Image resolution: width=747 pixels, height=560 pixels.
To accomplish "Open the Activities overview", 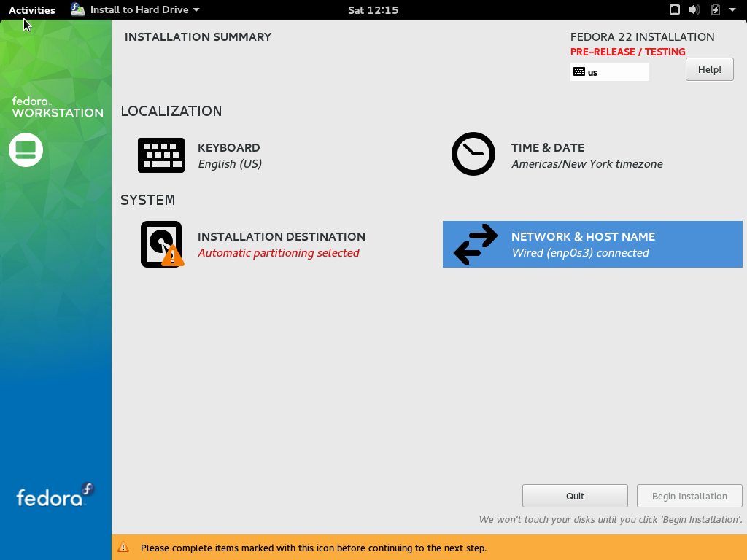I will pyautogui.click(x=32, y=10).
